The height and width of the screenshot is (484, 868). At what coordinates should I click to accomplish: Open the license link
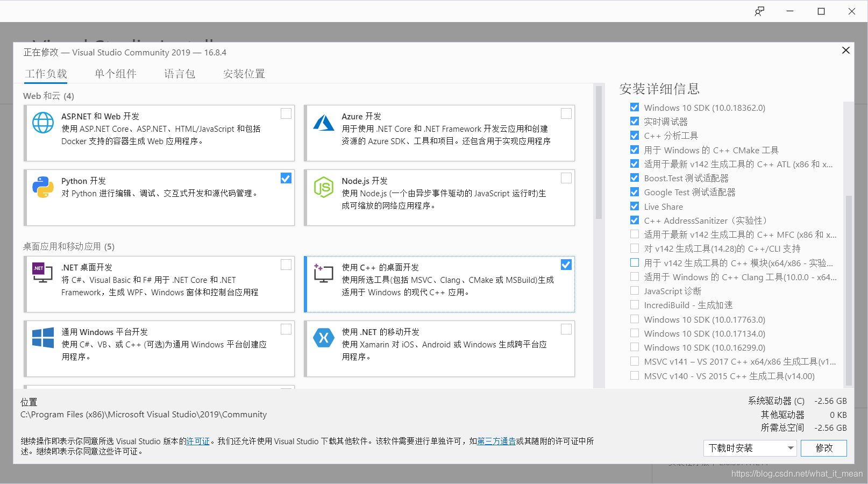[x=198, y=442]
